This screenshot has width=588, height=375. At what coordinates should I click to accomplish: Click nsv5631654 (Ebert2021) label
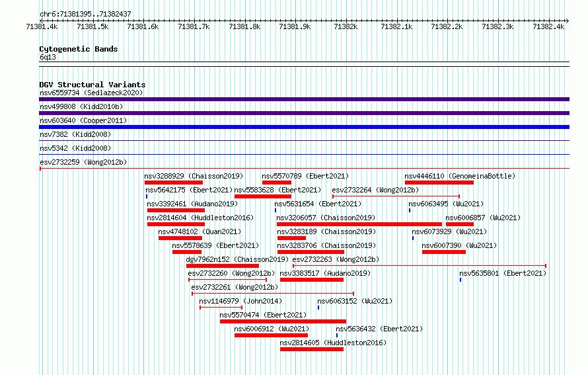318,204
